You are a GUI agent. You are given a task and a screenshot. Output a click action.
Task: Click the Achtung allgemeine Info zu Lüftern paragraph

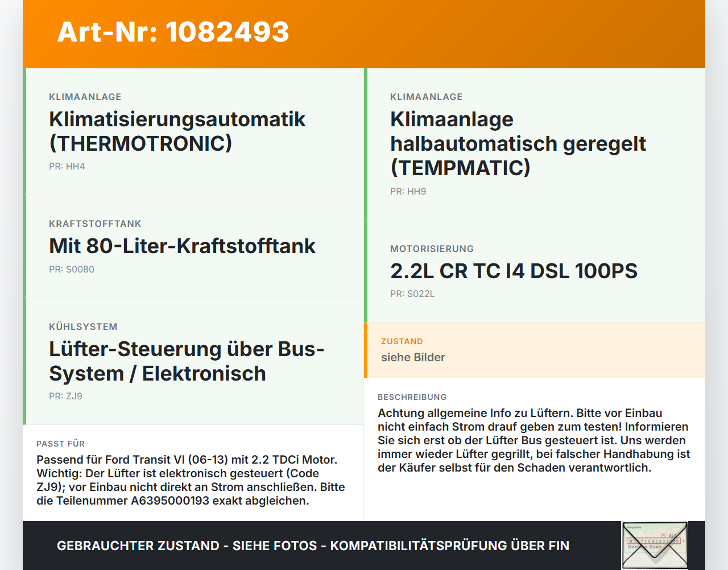tap(533, 440)
